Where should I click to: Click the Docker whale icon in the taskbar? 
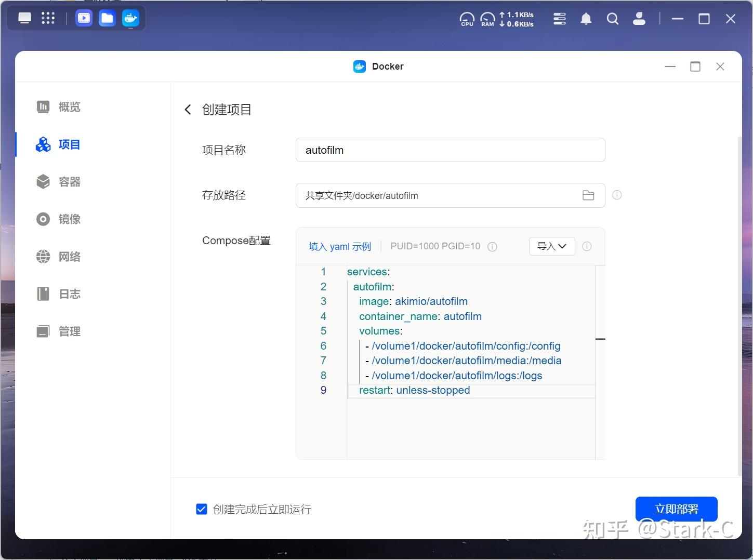coord(130,17)
